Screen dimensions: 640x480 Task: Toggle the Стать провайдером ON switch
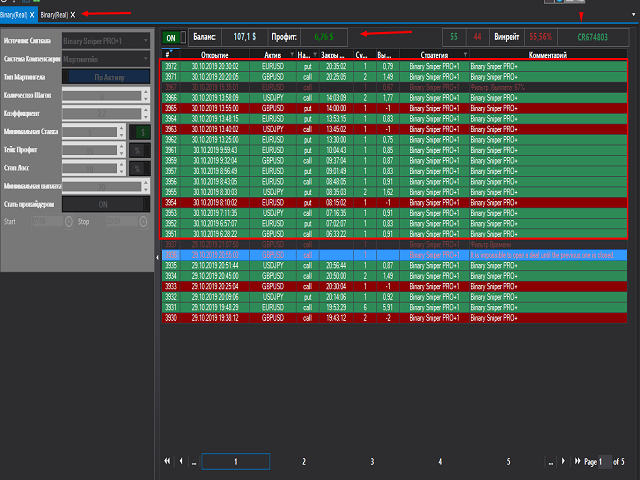[x=105, y=203]
